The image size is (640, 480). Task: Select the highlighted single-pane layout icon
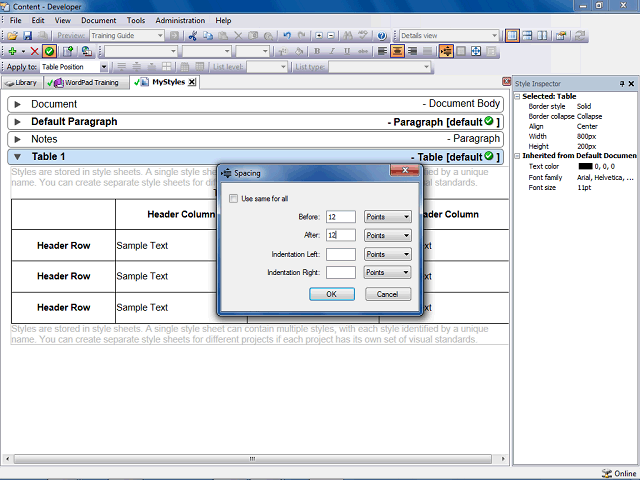point(512,36)
